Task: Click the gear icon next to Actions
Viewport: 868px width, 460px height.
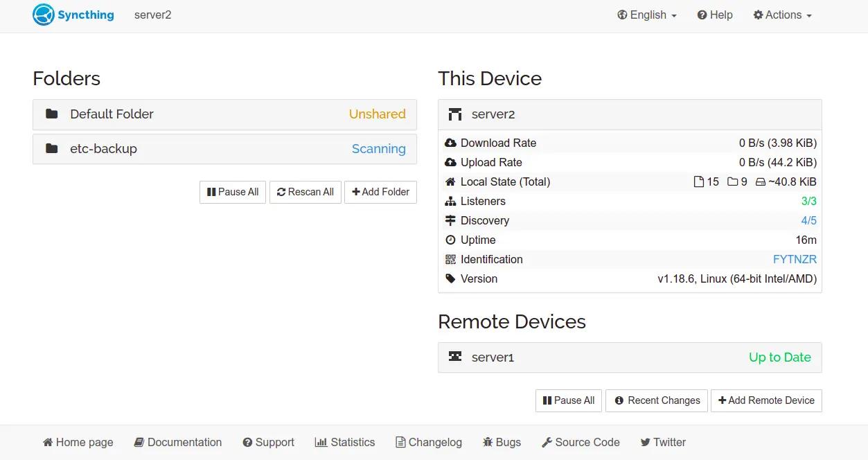Action: [x=758, y=15]
